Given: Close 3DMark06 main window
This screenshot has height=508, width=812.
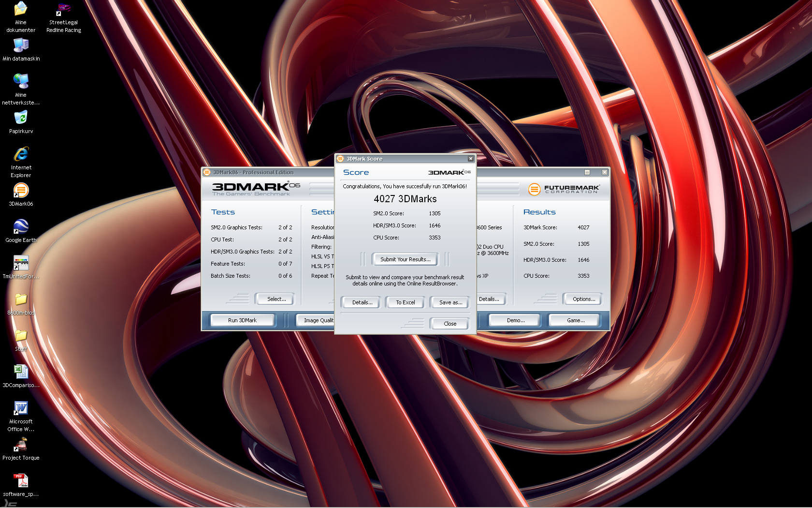Looking at the screenshot, I should point(605,172).
